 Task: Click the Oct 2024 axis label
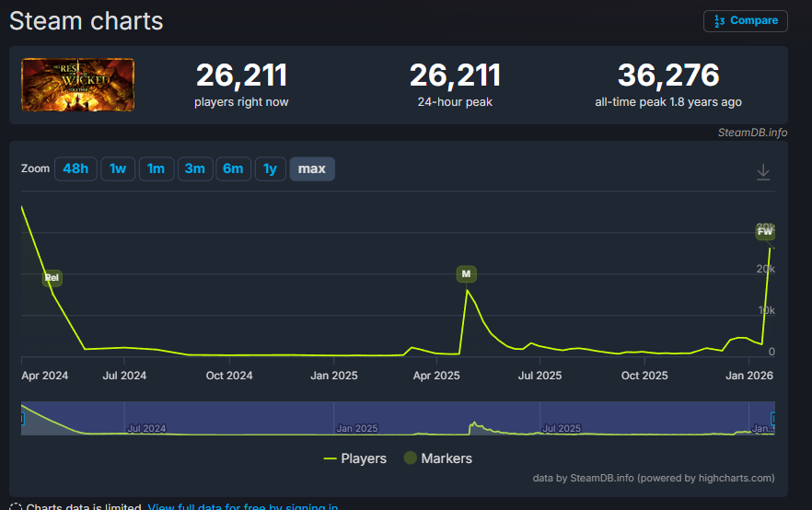click(x=229, y=376)
